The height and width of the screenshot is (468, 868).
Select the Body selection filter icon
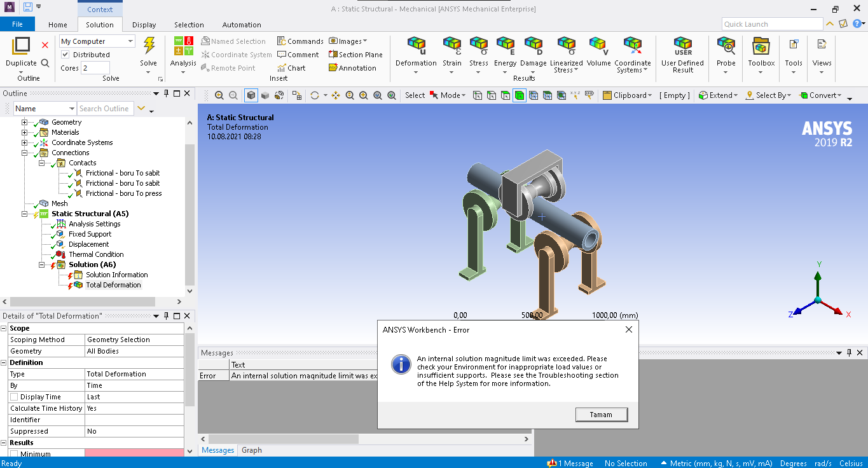click(520, 95)
